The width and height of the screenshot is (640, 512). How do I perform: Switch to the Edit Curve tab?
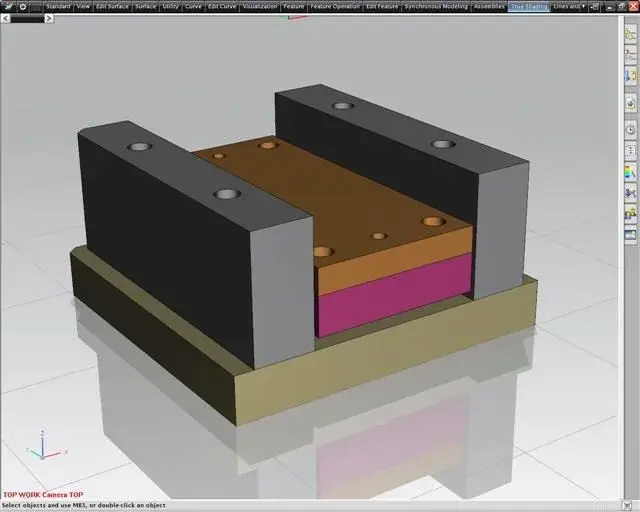(x=222, y=7)
